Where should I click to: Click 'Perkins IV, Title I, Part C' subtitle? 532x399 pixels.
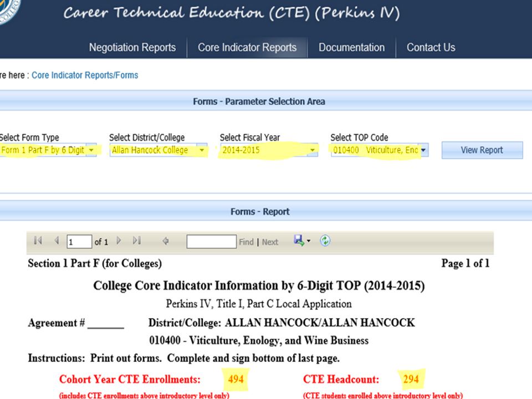[259, 304]
